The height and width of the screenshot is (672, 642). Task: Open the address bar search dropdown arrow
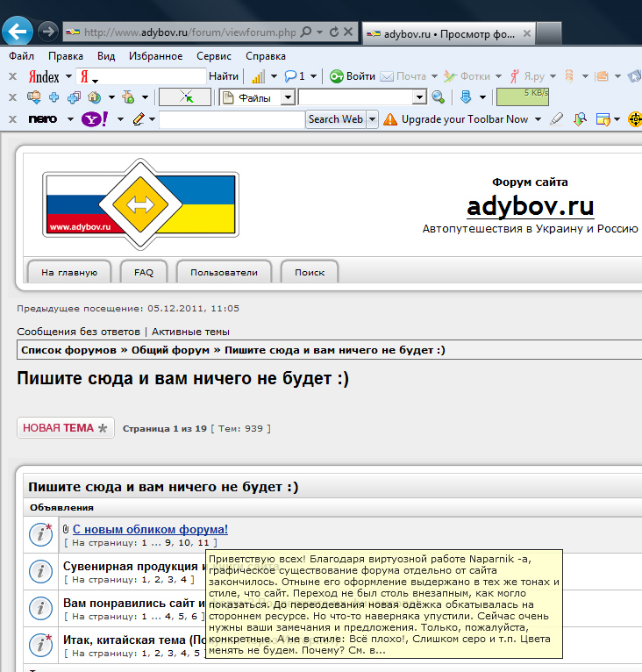click(x=319, y=32)
